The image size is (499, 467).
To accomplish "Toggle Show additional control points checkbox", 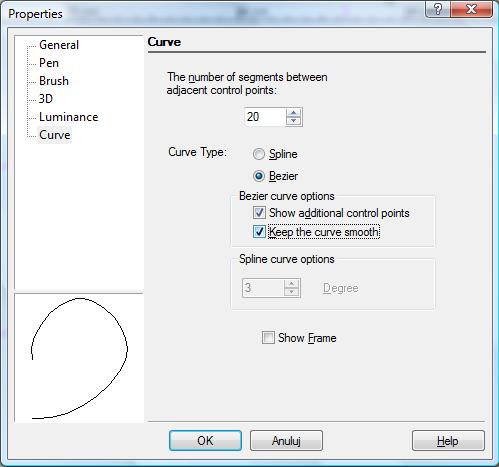I will pos(259,213).
